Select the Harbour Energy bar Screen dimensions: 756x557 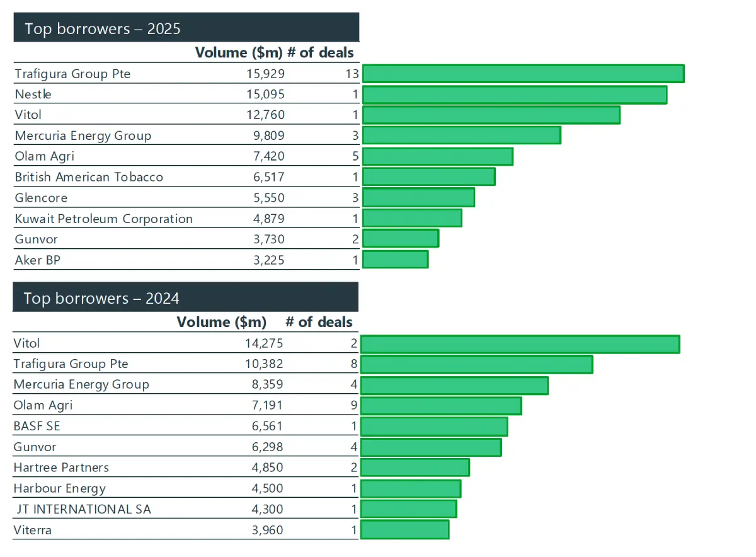pyautogui.click(x=411, y=489)
